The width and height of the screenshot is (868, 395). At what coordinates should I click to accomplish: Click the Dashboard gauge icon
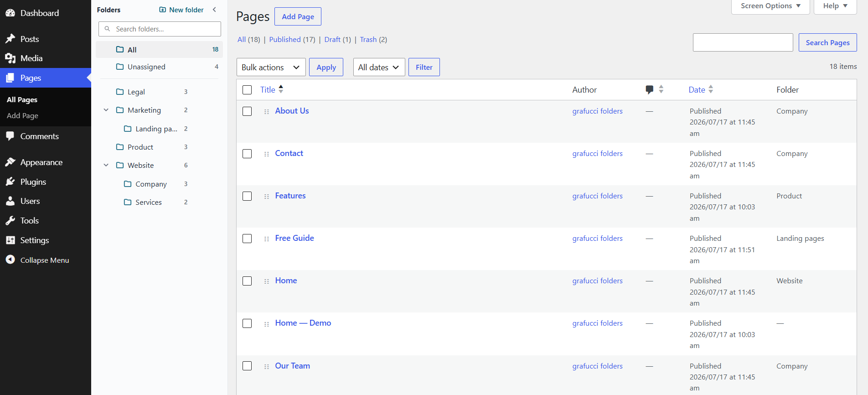pos(10,13)
